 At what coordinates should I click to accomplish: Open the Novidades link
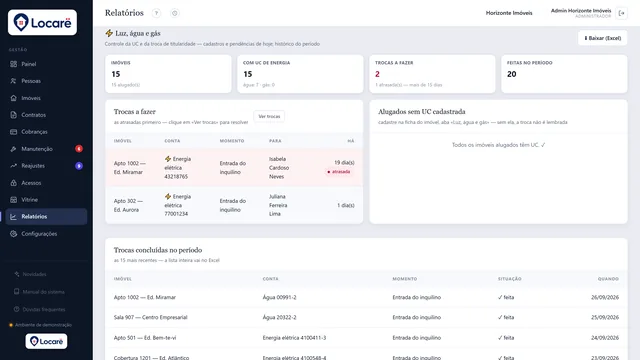[x=34, y=274]
